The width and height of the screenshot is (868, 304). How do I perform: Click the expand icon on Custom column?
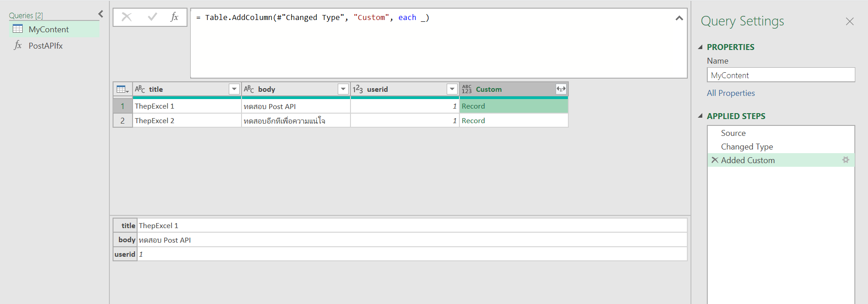coord(561,90)
